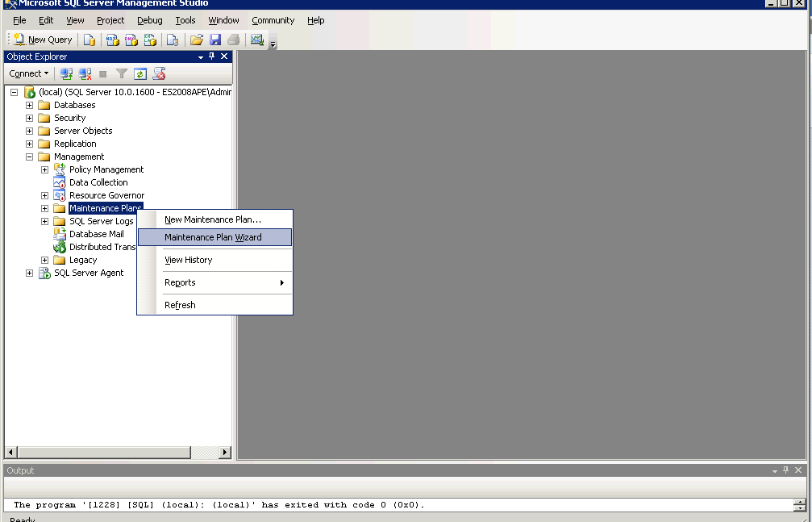Click the Save floppy disk icon

215,40
